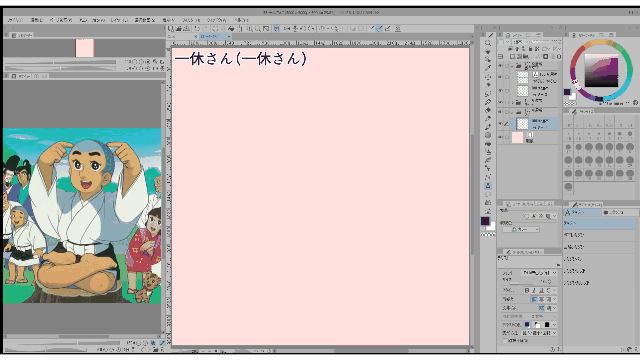This screenshot has height=360, width=640.
Task: Click the font size stepper arrows
Action: pyautogui.click(x=549, y=281)
